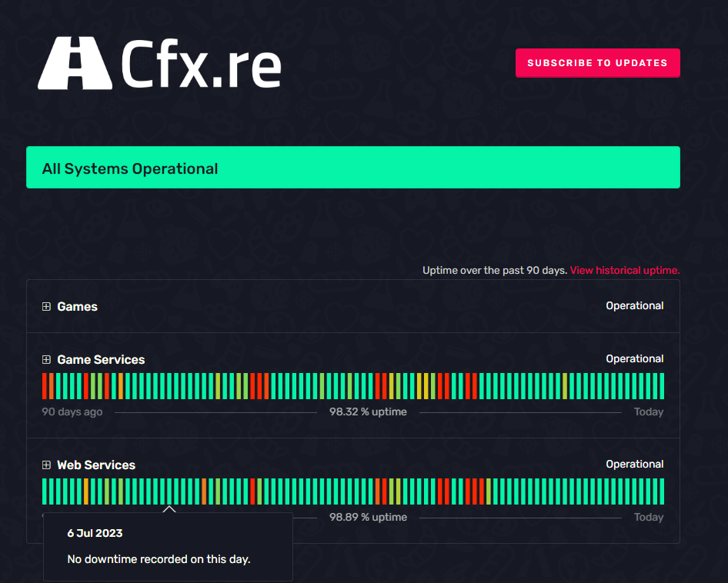
Task: Click the Games Operational status label
Action: (x=634, y=305)
